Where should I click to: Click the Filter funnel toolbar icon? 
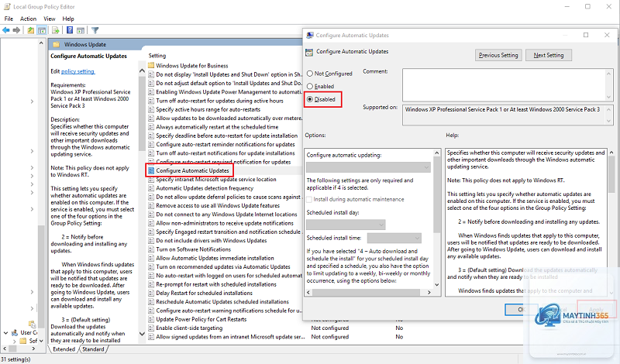point(95,30)
